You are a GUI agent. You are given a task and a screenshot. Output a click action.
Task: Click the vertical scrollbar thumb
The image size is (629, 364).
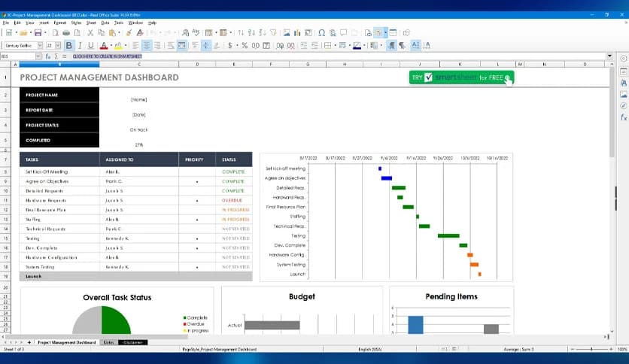pos(612,112)
